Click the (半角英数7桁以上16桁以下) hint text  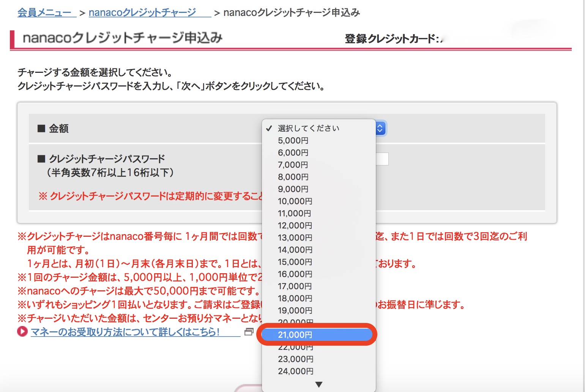click(x=110, y=173)
